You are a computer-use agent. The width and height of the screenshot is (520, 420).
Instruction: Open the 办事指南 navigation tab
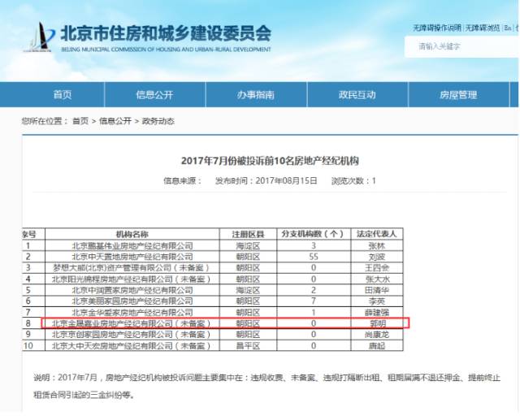pyautogui.click(x=256, y=95)
